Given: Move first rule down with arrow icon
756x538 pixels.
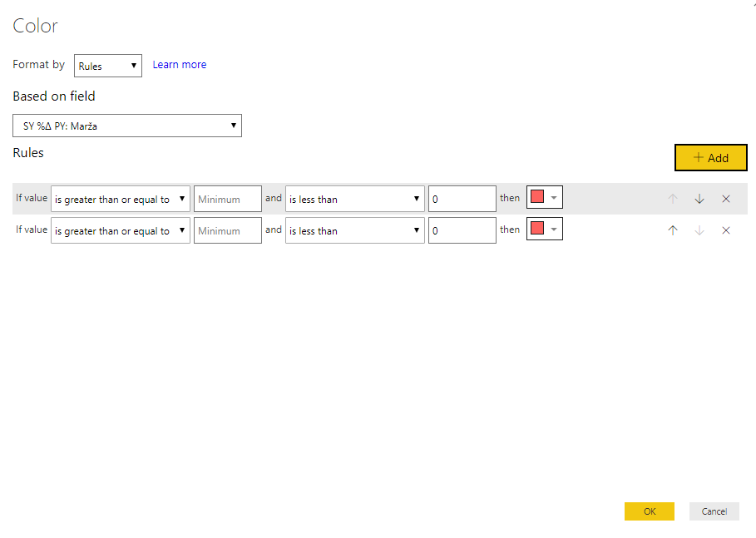Looking at the screenshot, I should tap(699, 199).
